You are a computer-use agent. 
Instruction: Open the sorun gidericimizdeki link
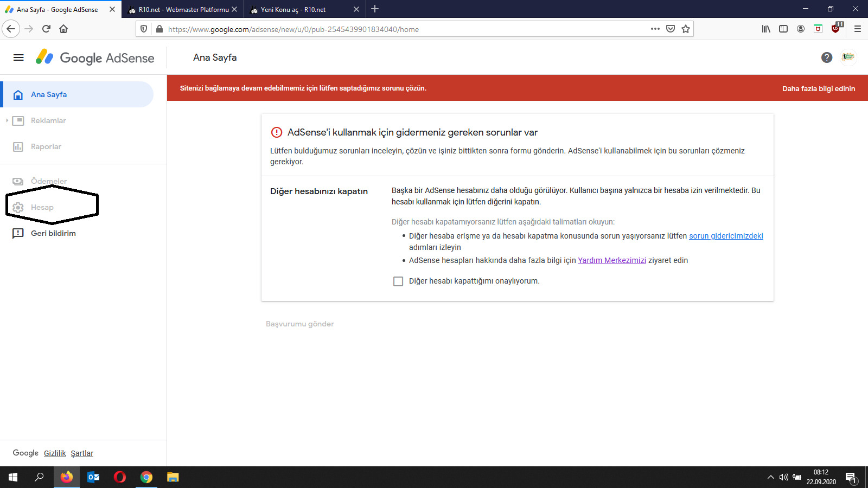click(726, 236)
